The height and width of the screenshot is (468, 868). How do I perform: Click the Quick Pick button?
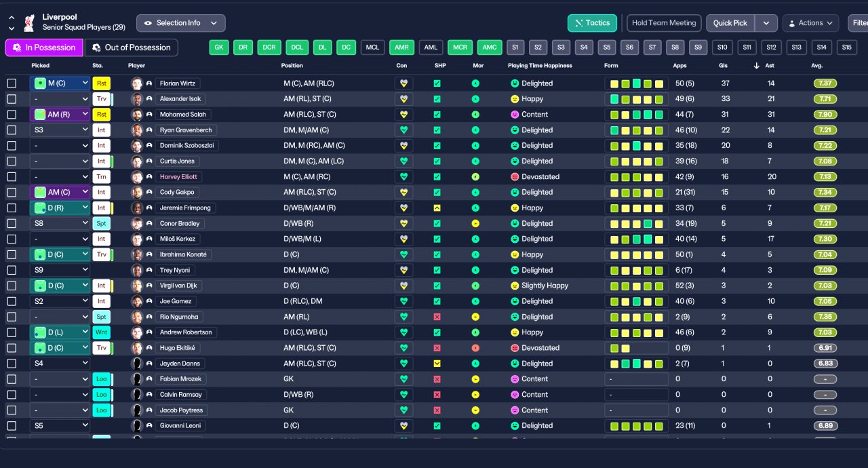click(x=730, y=23)
